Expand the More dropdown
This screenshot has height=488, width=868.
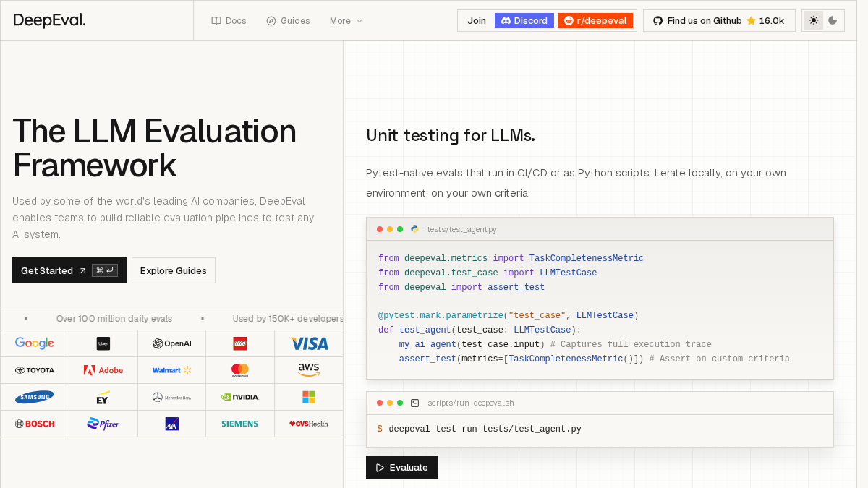(x=346, y=21)
